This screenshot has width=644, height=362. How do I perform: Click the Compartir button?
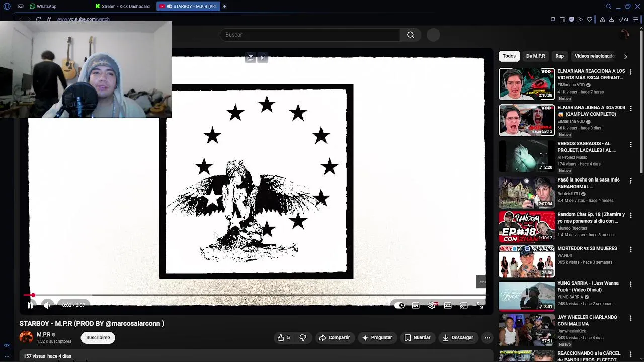[x=334, y=338]
